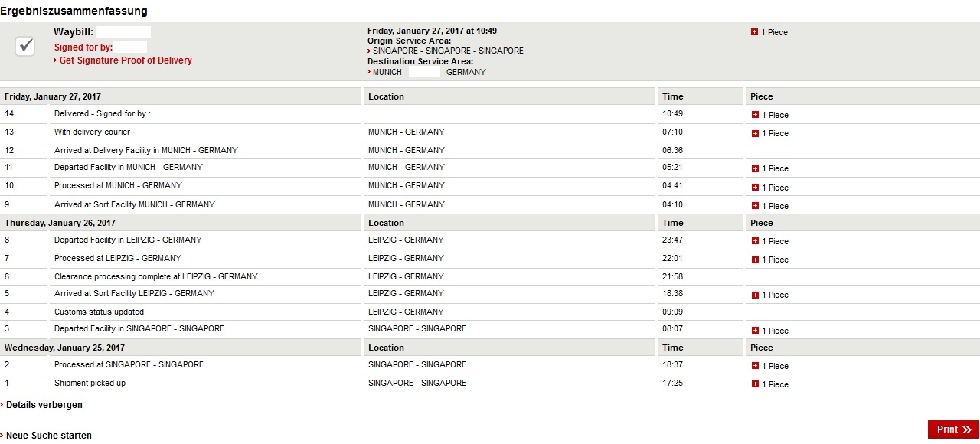Viewport: 980px width, 444px height.
Task: Click plus icon for Processed at SINGAPORE row
Action: [755, 366]
